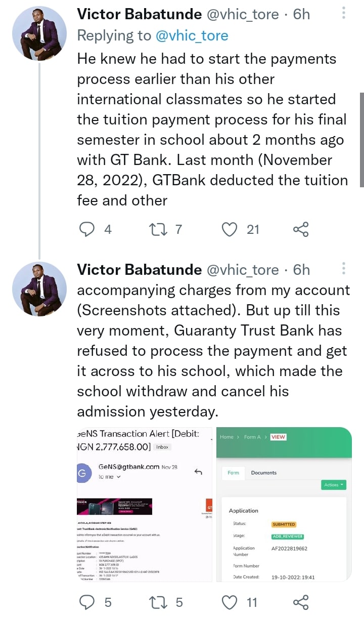Open the first tweet's text about GT Bank

click(212, 130)
